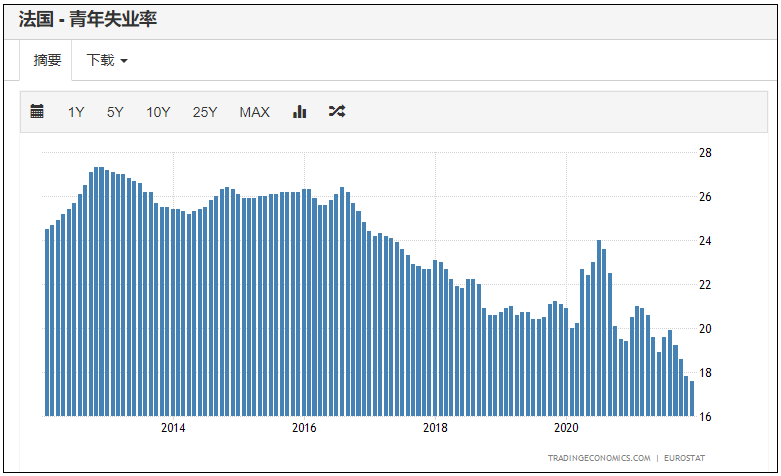The image size is (781, 476).
Task: Select the 1Y time range
Action: 76,112
